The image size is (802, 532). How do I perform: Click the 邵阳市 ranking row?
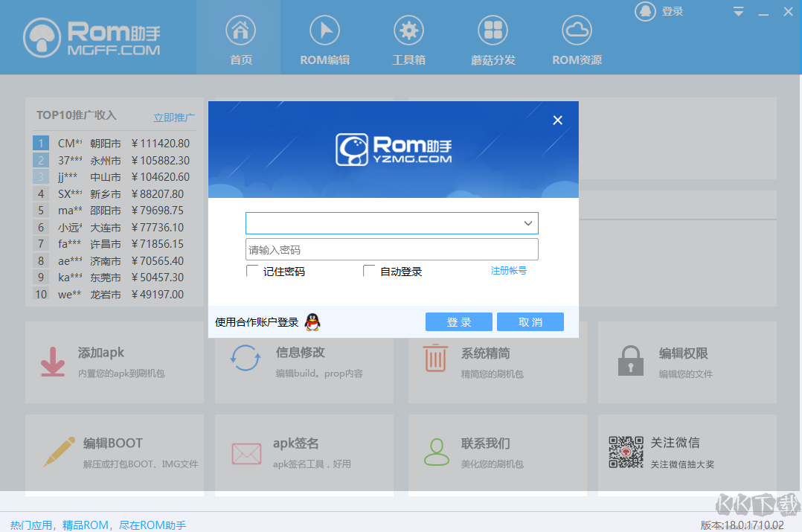[112, 211]
